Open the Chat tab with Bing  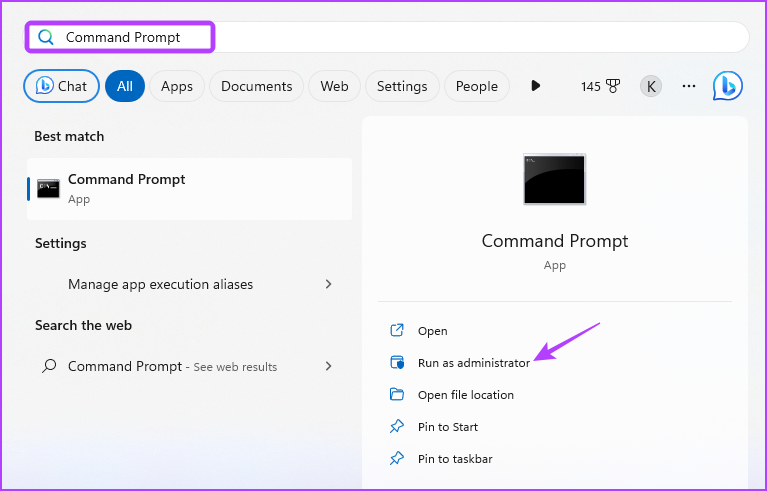[x=61, y=86]
